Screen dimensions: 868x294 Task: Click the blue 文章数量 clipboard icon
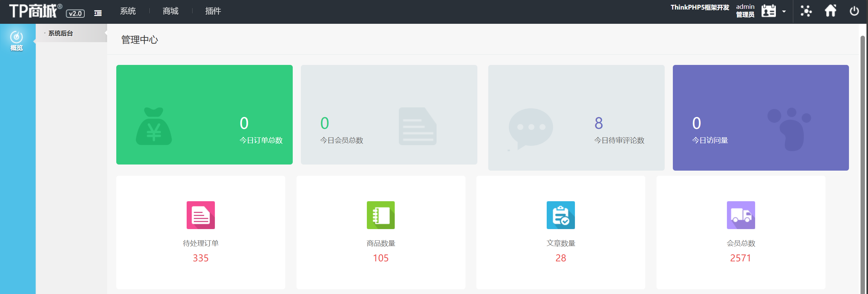tap(561, 215)
